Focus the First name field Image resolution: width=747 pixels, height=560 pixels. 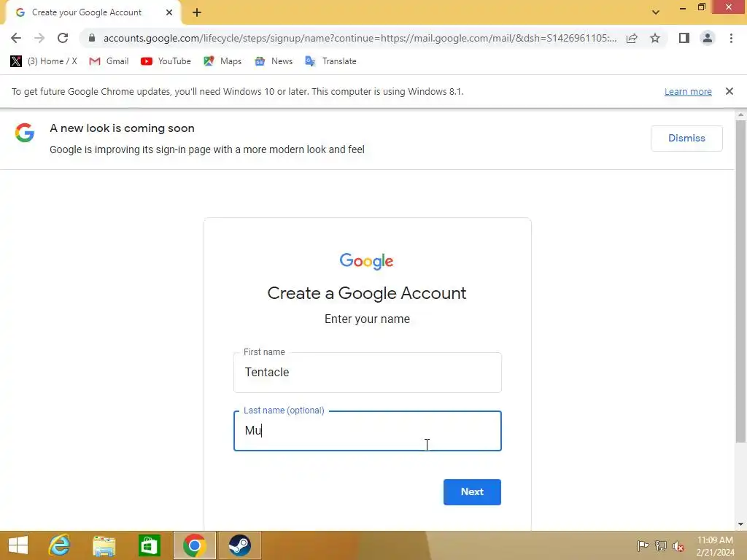pyautogui.click(x=368, y=373)
